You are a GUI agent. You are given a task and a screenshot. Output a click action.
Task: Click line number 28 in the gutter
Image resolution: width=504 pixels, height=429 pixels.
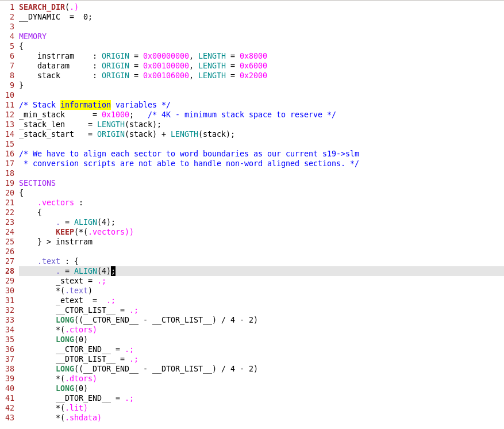point(10,271)
